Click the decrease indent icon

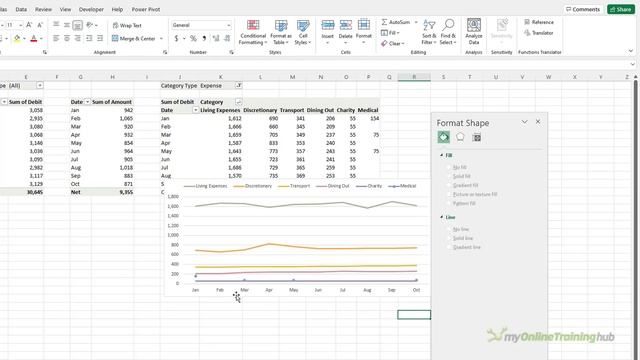tap(89, 38)
